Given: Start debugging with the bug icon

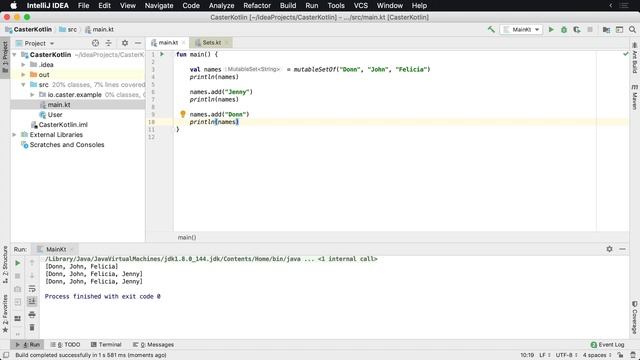Looking at the screenshot, I should pyautogui.click(x=564, y=29).
